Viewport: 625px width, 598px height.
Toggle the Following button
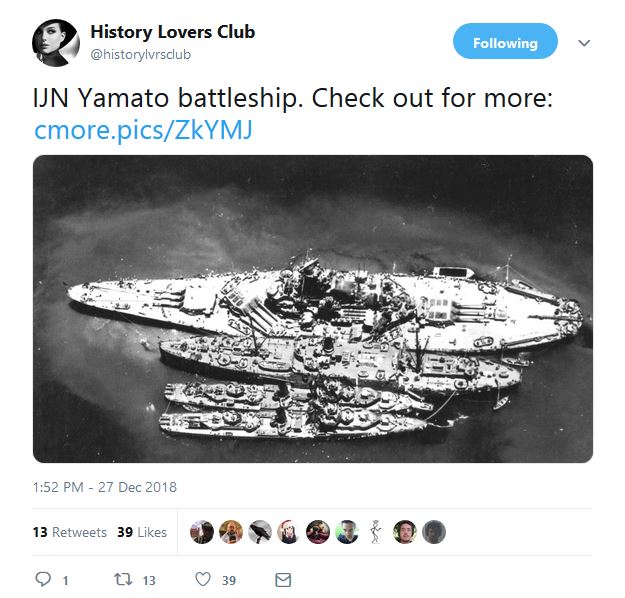[505, 41]
